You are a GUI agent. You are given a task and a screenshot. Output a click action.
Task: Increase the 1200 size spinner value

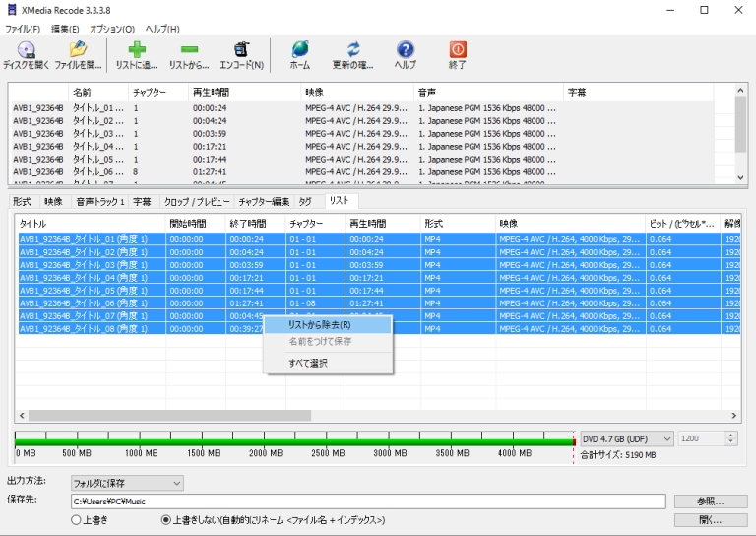pyautogui.click(x=730, y=435)
